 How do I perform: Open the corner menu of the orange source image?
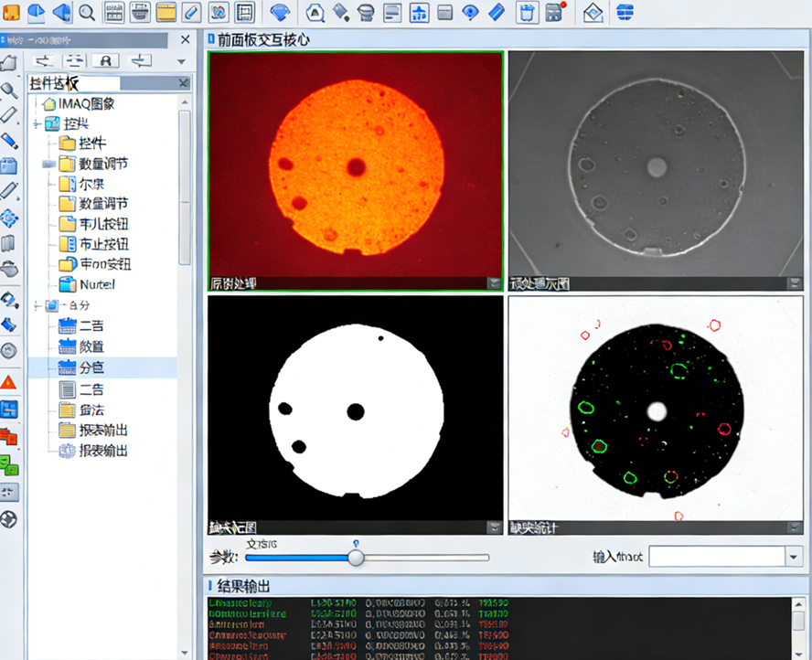pos(494,283)
